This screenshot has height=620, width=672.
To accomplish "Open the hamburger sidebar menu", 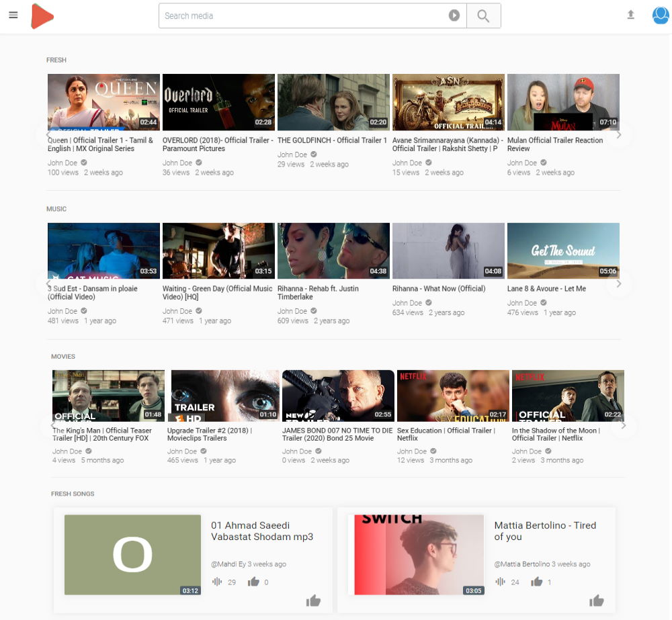I will [13, 15].
